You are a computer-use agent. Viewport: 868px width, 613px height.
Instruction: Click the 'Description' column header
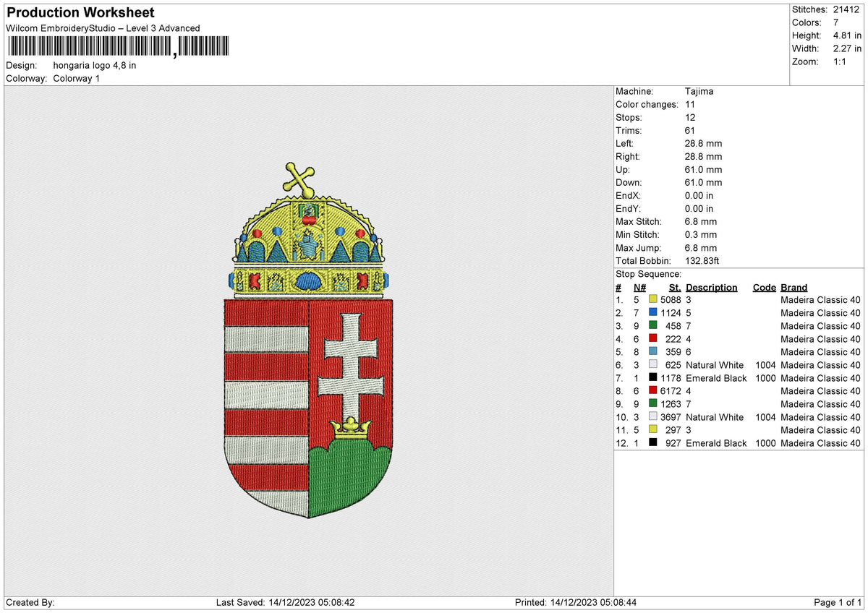(712, 287)
